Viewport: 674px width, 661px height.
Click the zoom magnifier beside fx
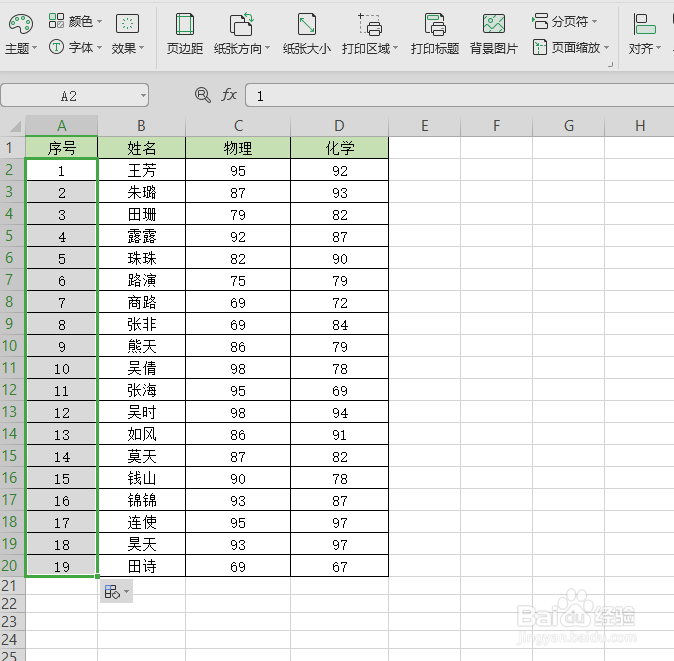pyautogui.click(x=202, y=95)
